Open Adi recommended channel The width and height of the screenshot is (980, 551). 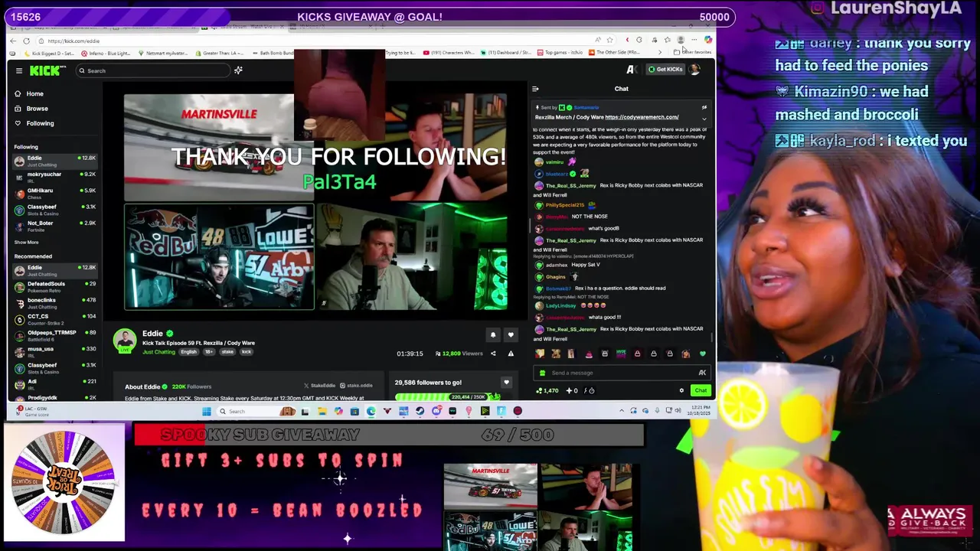click(x=55, y=383)
